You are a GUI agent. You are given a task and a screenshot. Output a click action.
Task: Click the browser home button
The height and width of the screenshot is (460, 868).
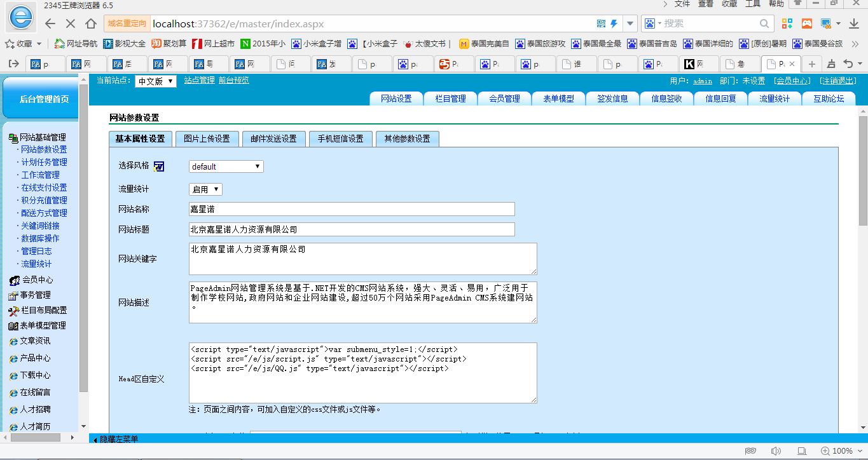tap(91, 24)
